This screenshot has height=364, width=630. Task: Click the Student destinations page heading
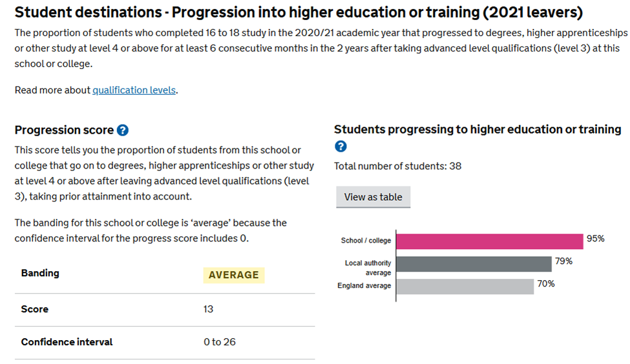298,12
